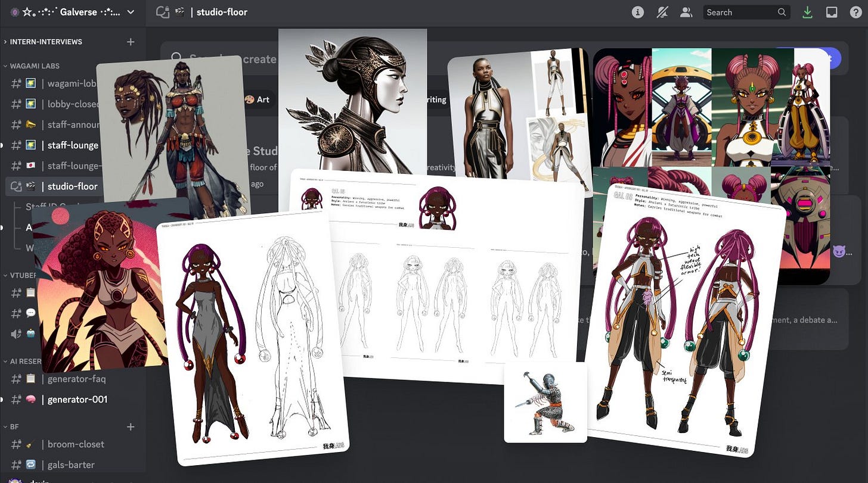Click the arrows emoji beside gals-barter
Screen dimensions: 868x483
[x=30, y=465]
